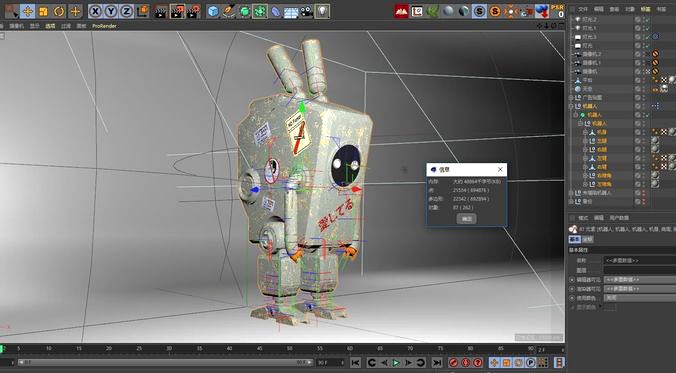Click the Render to Picture Viewer icon
Screen dimensions: 676x373
(x=177, y=11)
